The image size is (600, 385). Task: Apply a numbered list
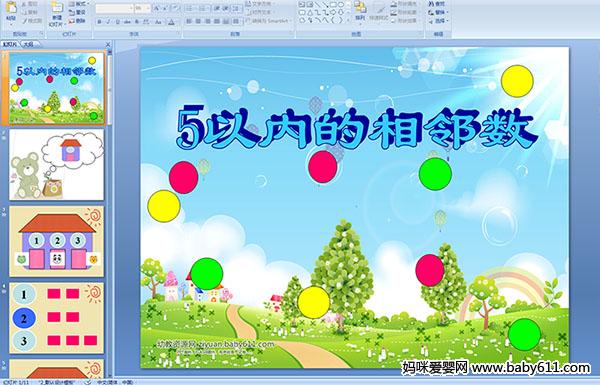point(203,8)
